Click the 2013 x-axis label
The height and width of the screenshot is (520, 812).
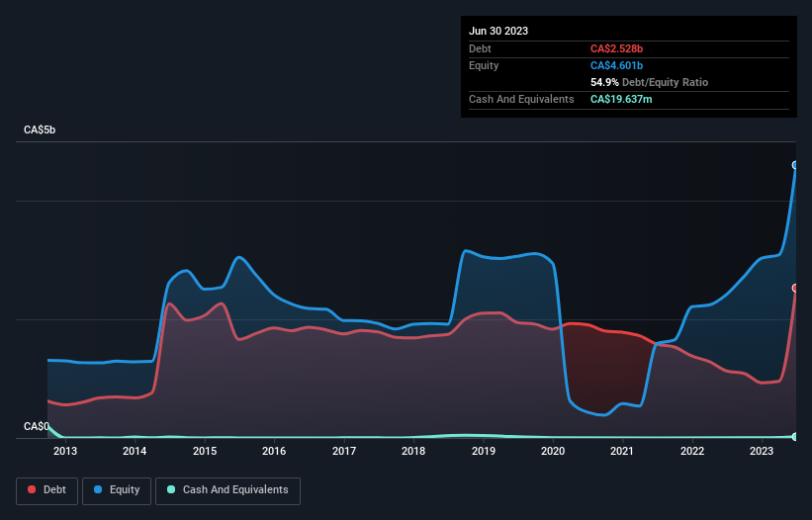pyautogui.click(x=65, y=451)
